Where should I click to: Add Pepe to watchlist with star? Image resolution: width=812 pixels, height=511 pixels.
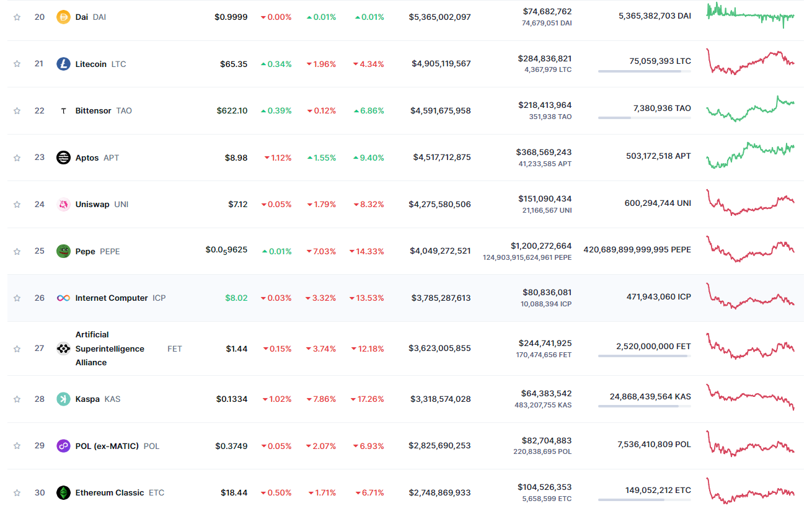[x=17, y=251]
